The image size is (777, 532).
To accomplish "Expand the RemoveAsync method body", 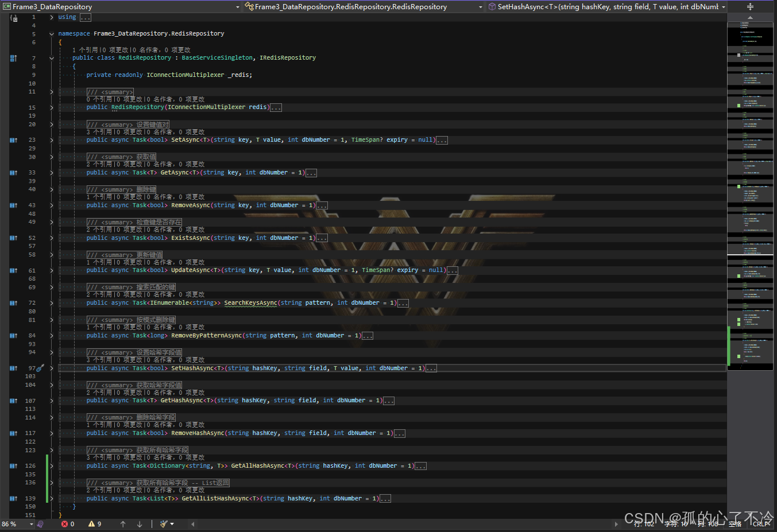I will 52,205.
